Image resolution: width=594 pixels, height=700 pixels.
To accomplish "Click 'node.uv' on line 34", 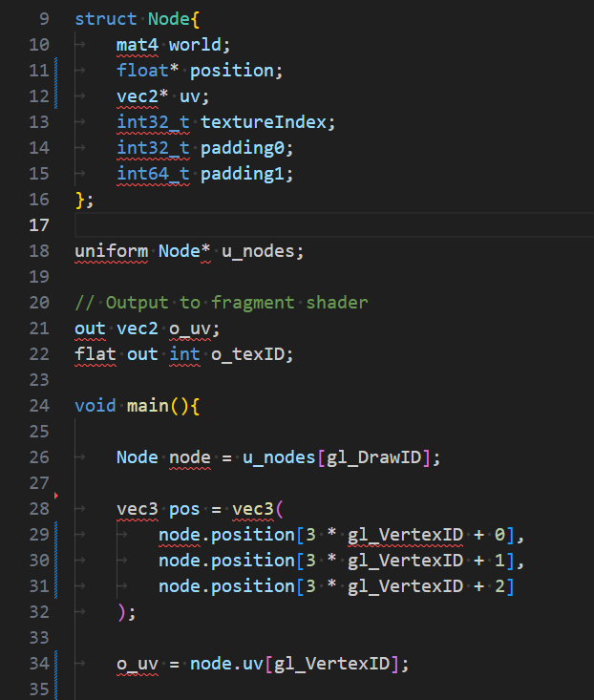I will point(226,664).
